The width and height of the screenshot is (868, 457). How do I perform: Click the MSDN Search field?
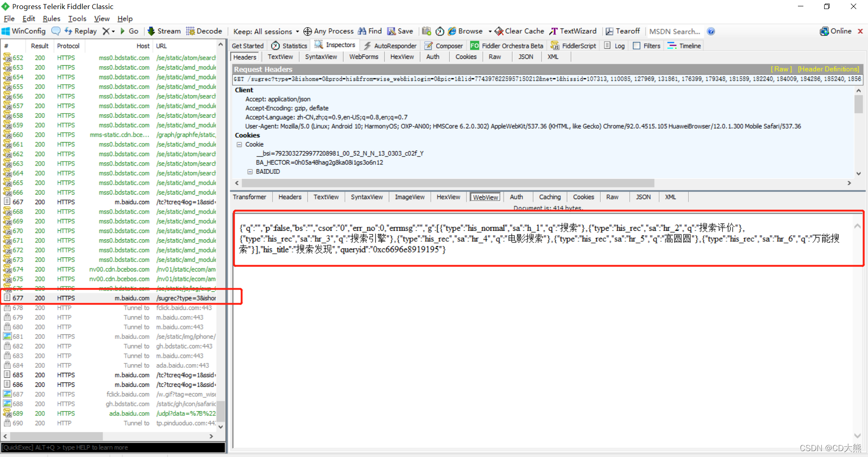[675, 31]
